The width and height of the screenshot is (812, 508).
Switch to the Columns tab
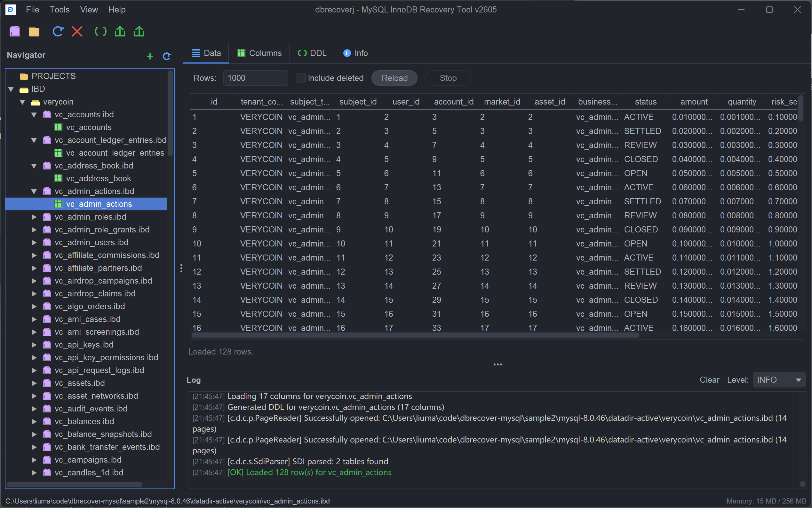click(x=259, y=53)
